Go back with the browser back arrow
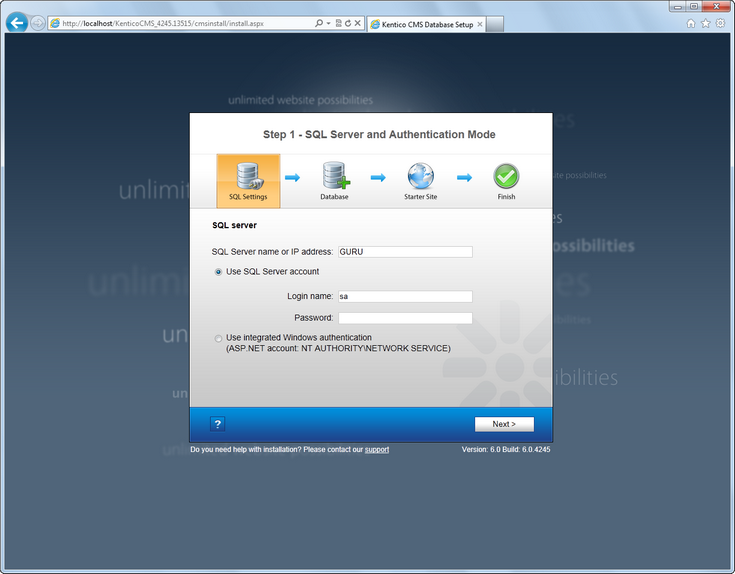The image size is (735, 574). [x=17, y=23]
